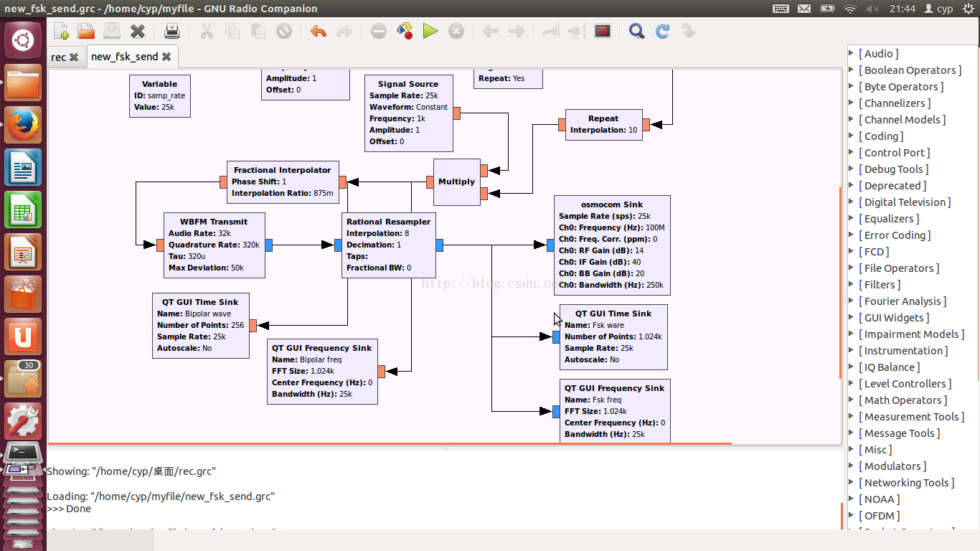The image size is (980, 551).
Task: Click the Disable block unplugged icon
Action: click(x=575, y=31)
